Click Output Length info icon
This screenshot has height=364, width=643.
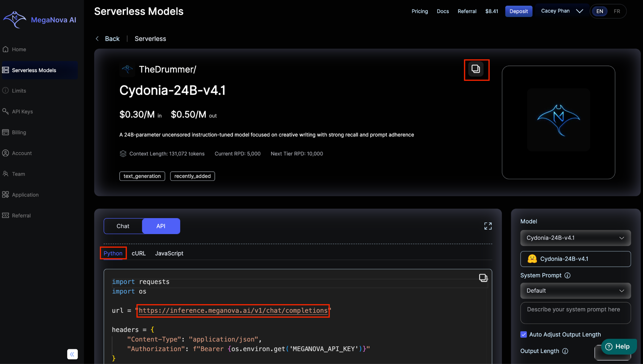(x=565, y=351)
